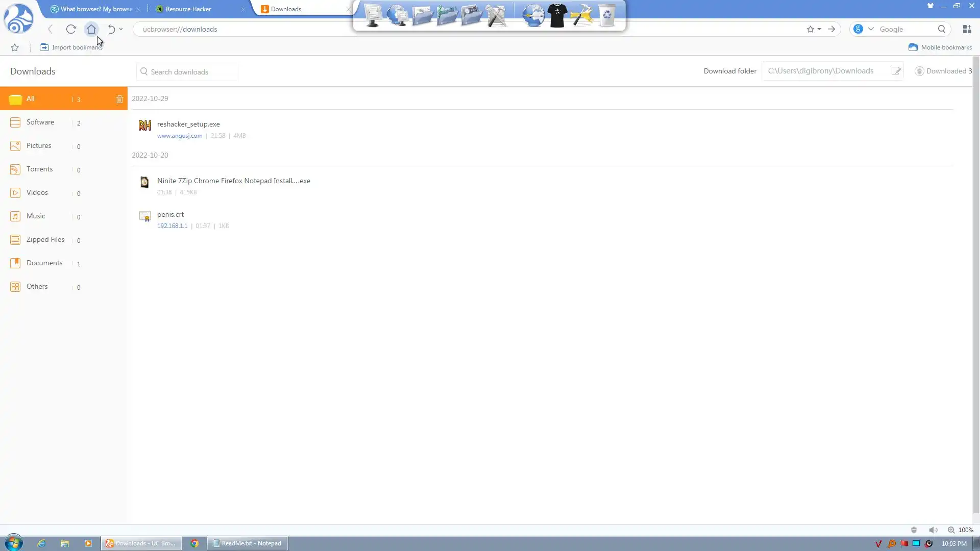Open ReadMe.txt Notepad from taskbar
This screenshot has width=980, height=551.
248,543
